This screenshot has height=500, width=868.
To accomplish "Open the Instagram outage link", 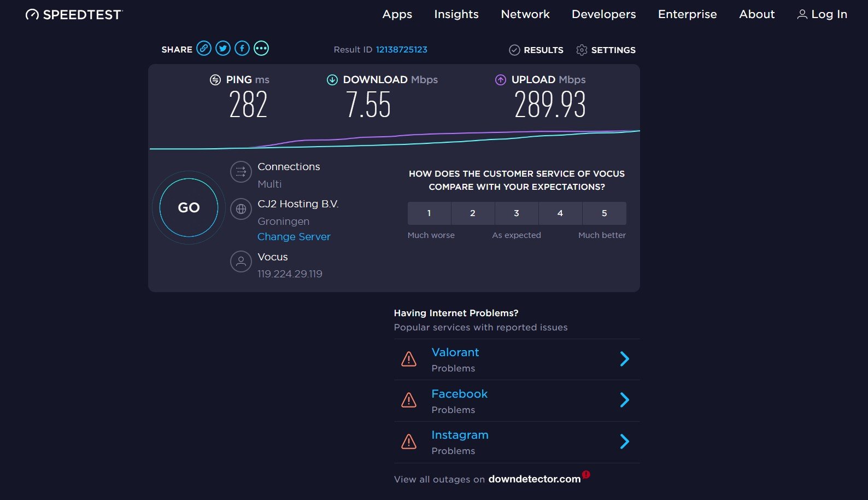I will click(460, 435).
